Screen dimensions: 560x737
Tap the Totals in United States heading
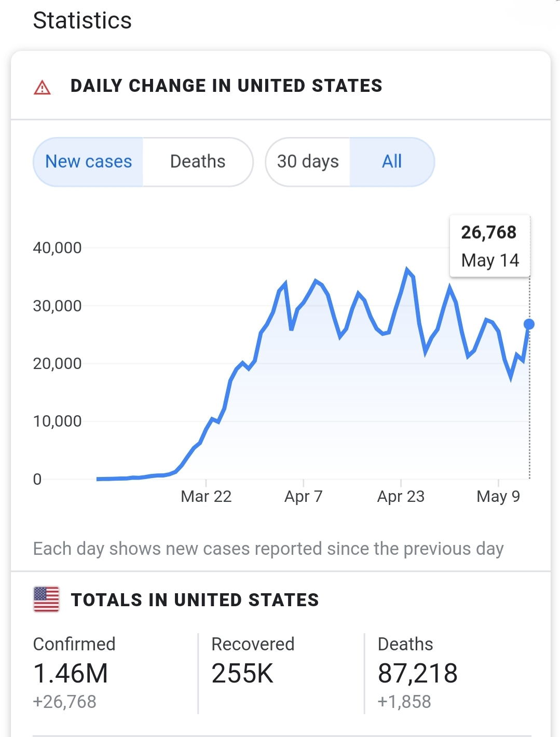pyautogui.click(x=195, y=600)
